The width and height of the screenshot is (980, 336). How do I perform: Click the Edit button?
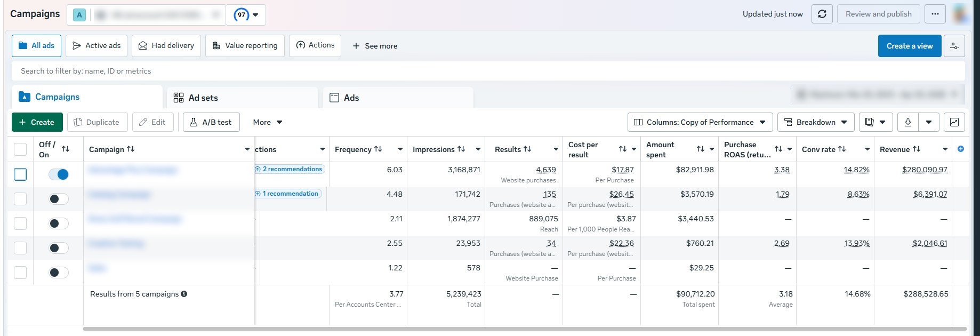click(152, 122)
